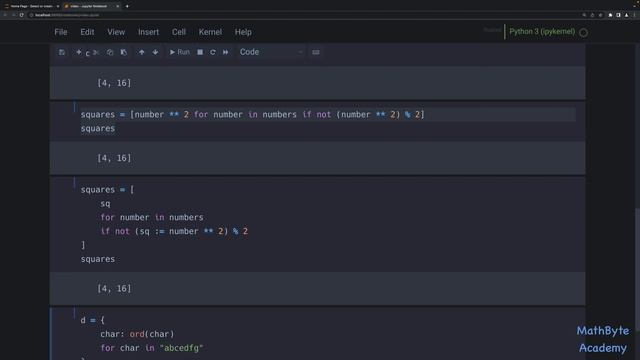Interrupt the kernel with the stop icon
Viewport: 640px width, 360px height.
click(x=200, y=52)
